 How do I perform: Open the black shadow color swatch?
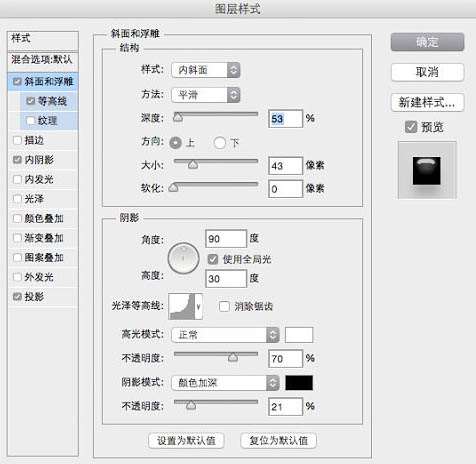[299, 383]
